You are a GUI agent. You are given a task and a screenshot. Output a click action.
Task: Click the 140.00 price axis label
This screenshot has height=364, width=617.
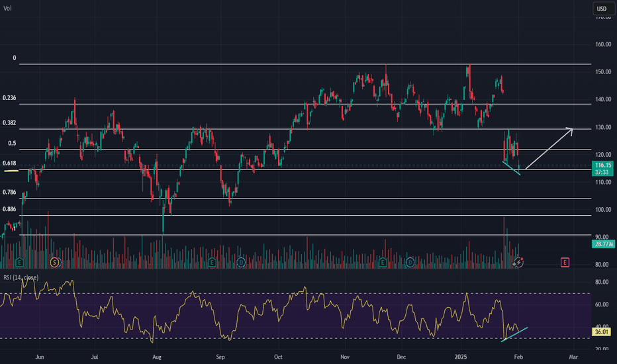click(x=603, y=99)
